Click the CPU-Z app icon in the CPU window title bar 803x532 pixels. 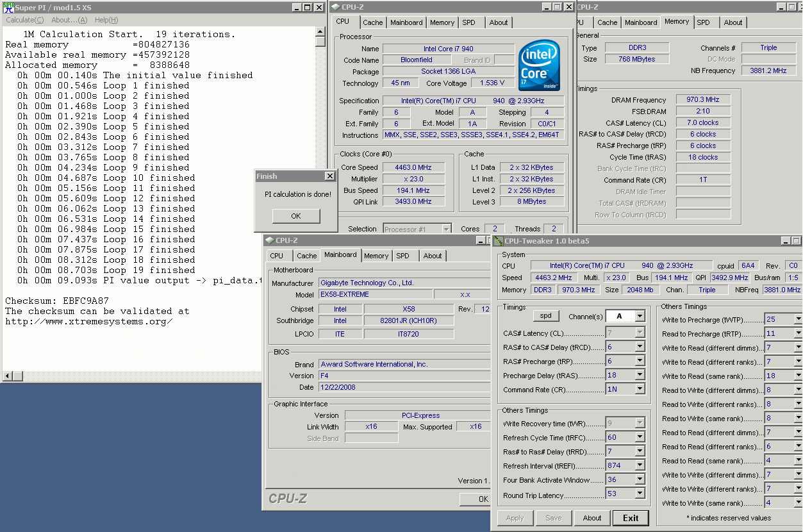(x=335, y=7)
